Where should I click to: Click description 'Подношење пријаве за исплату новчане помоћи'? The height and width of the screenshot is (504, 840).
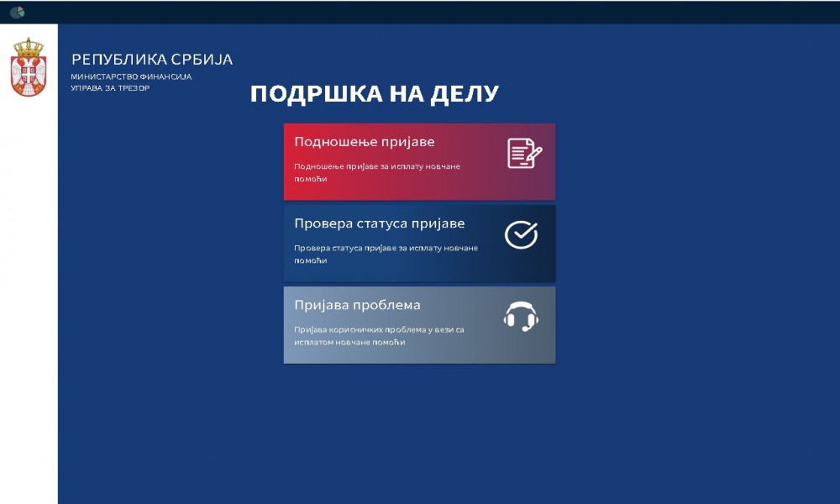pyautogui.click(x=377, y=172)
